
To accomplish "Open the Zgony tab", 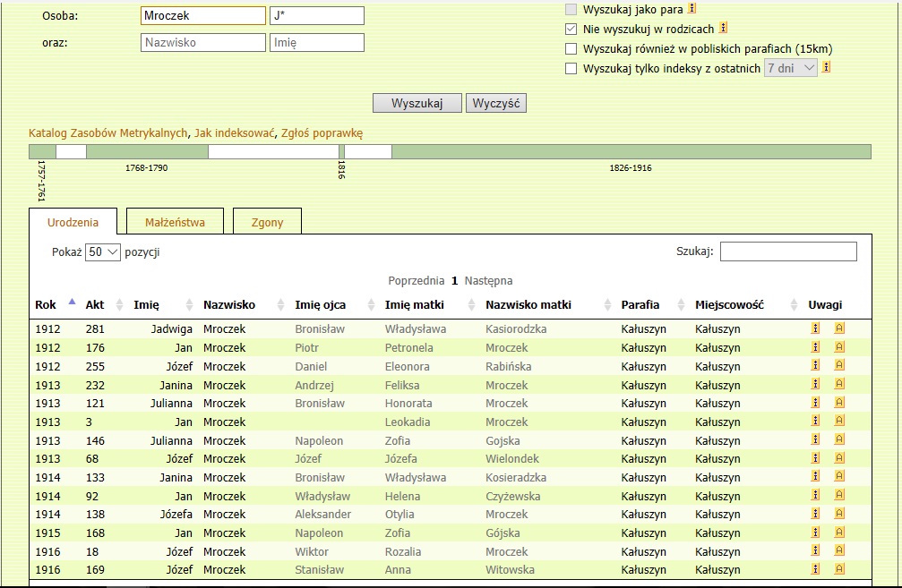I will [x=267, y=223].
